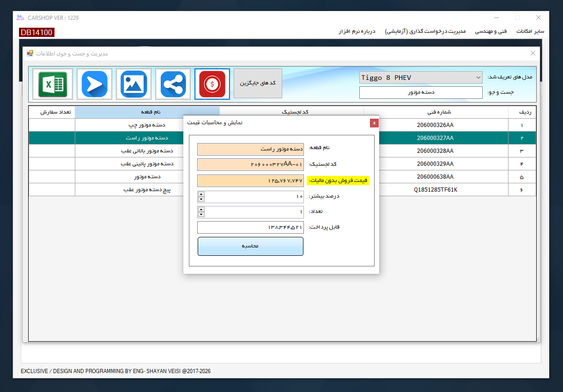Select the row 206000328AA

282,151
